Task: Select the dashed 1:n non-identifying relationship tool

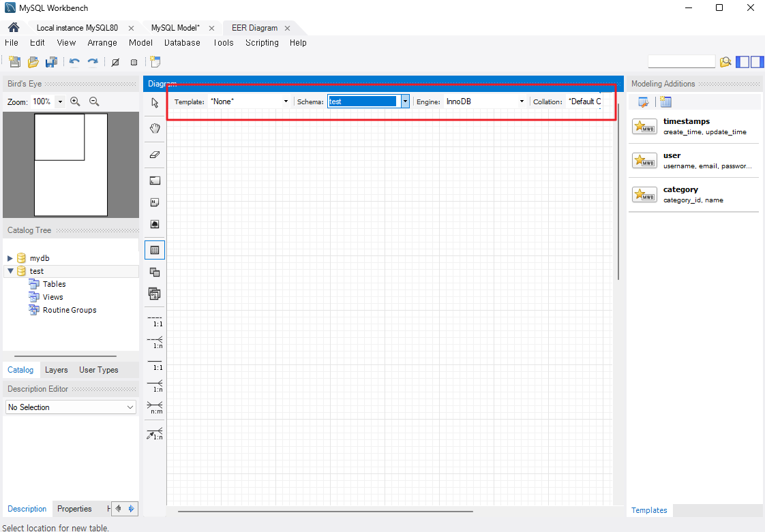Action: 155,343
